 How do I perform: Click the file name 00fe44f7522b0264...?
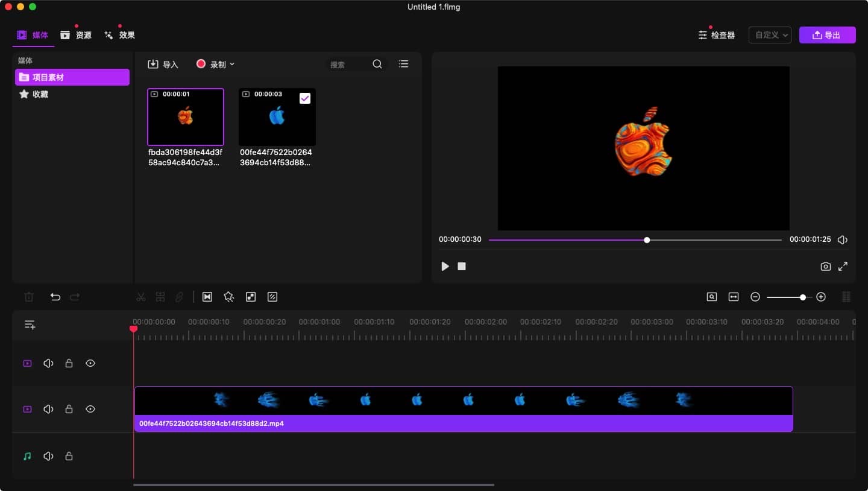[277, 157]
